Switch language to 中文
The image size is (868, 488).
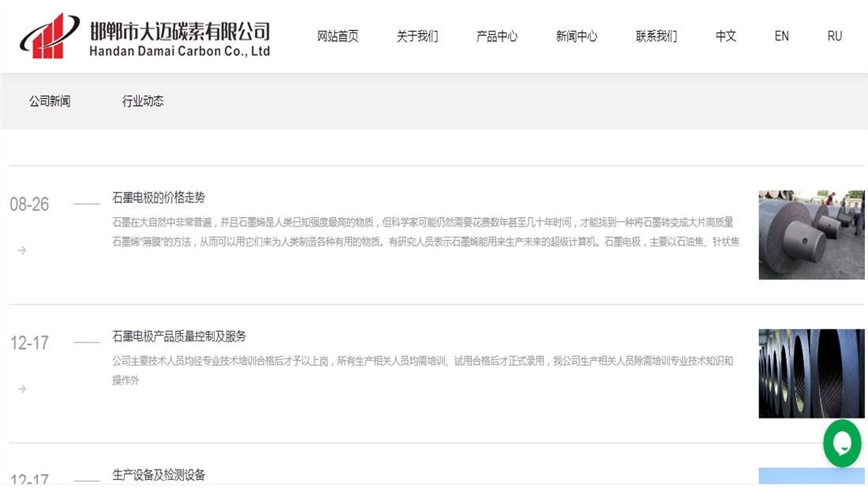[x=726, y=36]
